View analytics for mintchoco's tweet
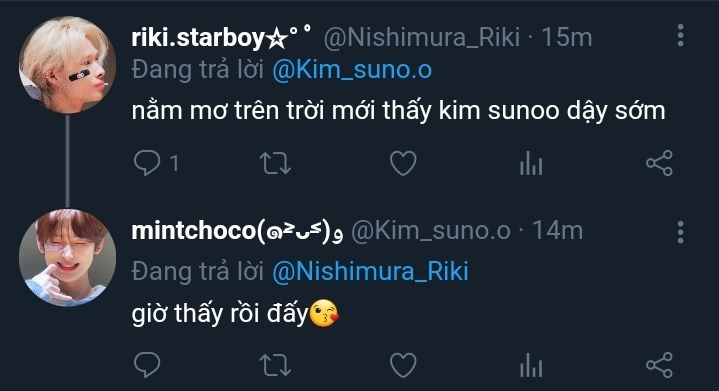 531,365
